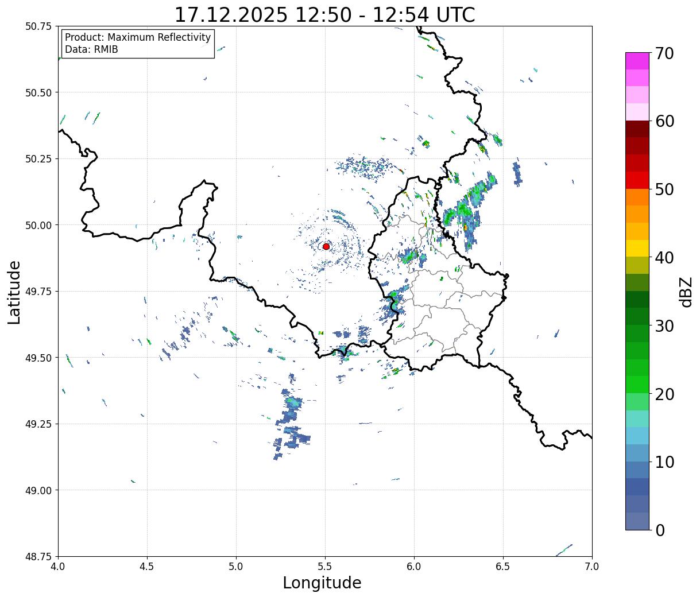Click the y-axis tick label 49.50

click(x=38, y=358)
